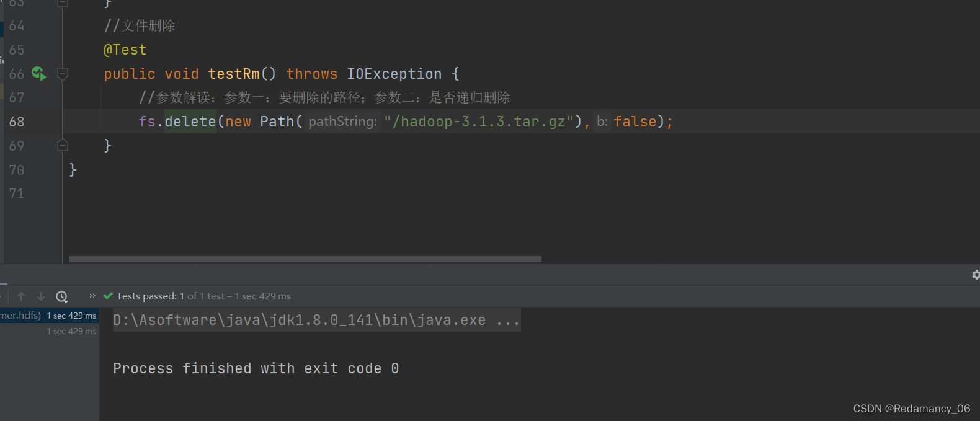
Task: Click the editor horizontal scrollbar
Action: pyautogui.click(x=305, y=259)
